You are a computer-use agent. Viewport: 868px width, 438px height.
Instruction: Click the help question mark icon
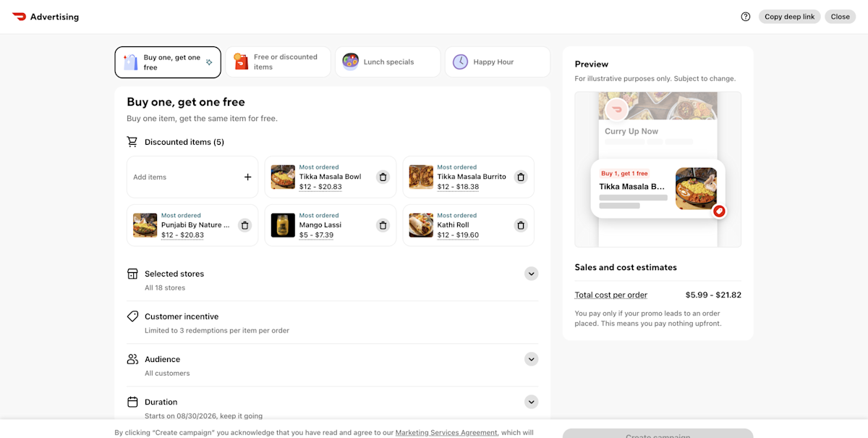pyautogui.click(x=746, y=17)
